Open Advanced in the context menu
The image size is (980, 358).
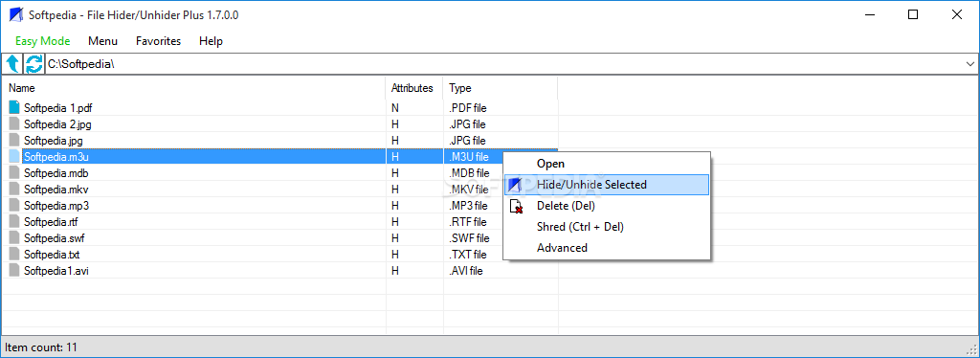pos(607,247)
